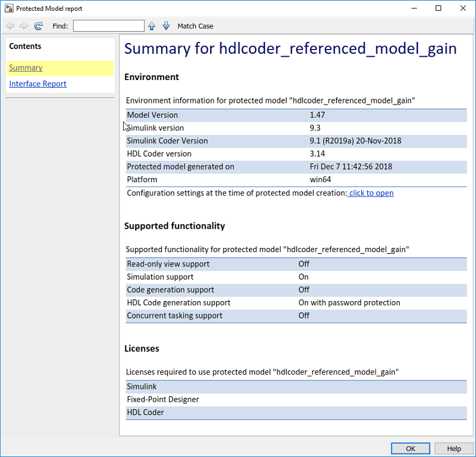This screenshot has height=457, width=476.
Task: Close the Protected Model report window
Action: click(x=463, y=8)
